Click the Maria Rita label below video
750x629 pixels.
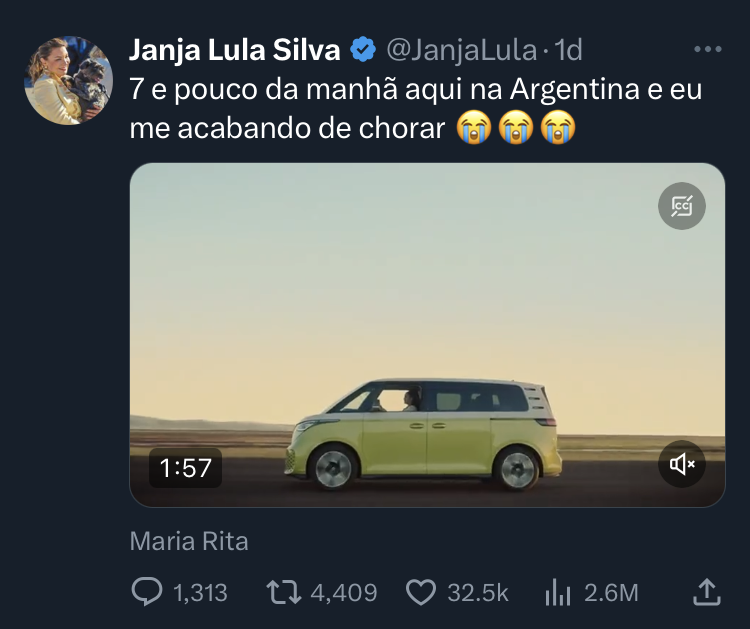click(x=189, y=542)
